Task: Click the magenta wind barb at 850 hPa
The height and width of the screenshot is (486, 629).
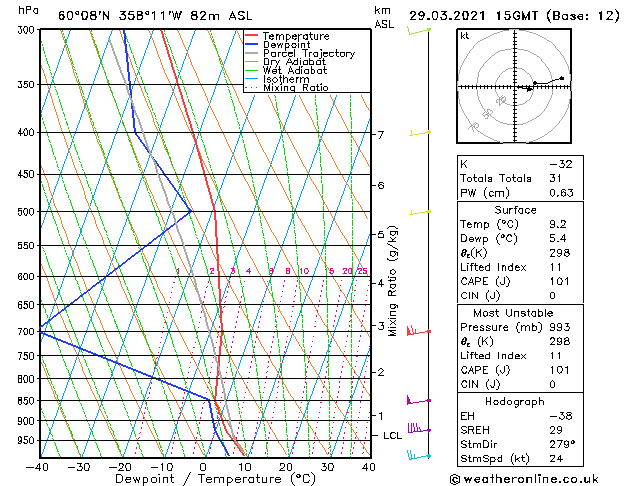Action: (x=418, y=400)
